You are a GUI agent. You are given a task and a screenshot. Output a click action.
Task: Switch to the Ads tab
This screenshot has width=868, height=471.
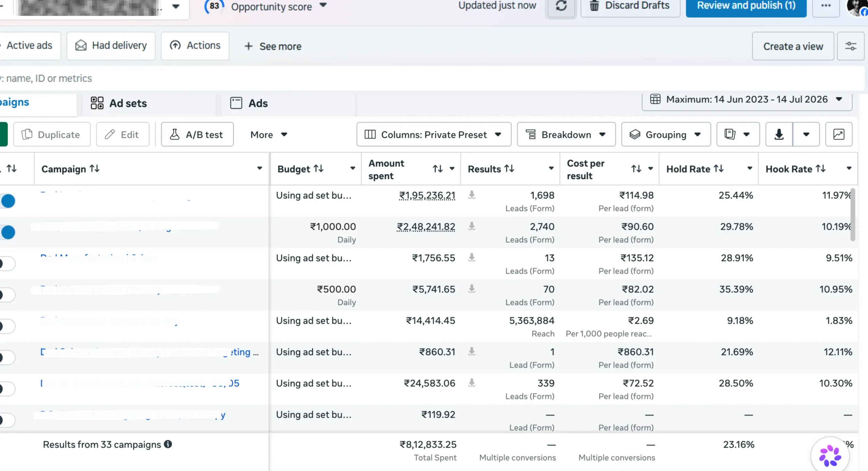point(249,103)
